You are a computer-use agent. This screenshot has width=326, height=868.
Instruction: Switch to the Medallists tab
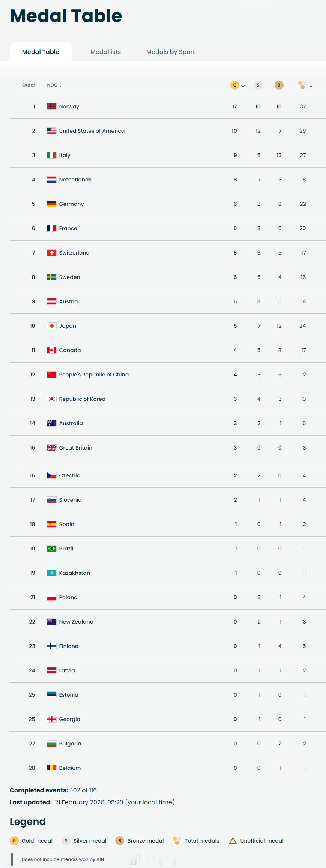tap(105, 52)
